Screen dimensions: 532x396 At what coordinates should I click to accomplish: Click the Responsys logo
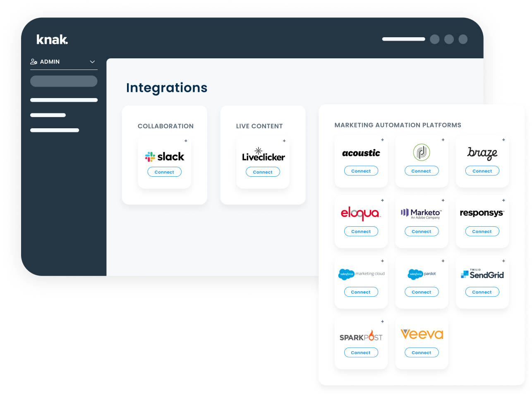tap(482, 213)
